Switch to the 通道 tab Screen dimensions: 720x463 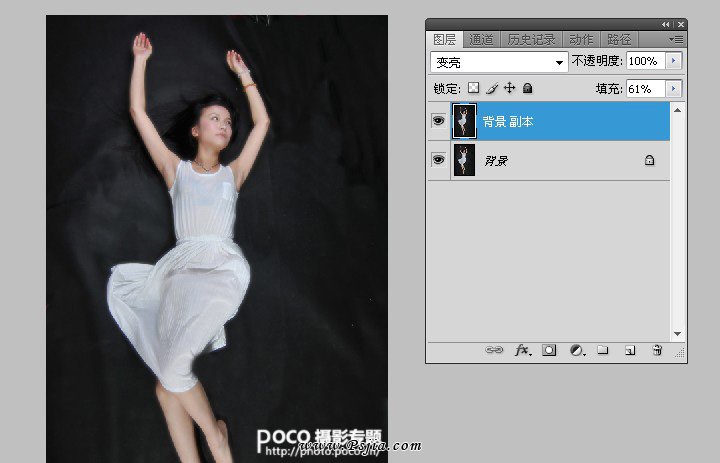coord(481,39)
